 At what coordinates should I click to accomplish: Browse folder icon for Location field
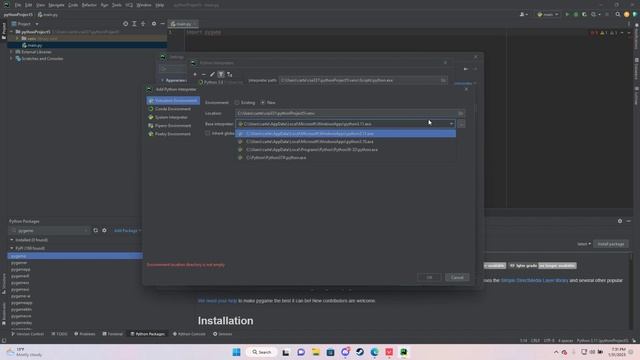(460, 113)
